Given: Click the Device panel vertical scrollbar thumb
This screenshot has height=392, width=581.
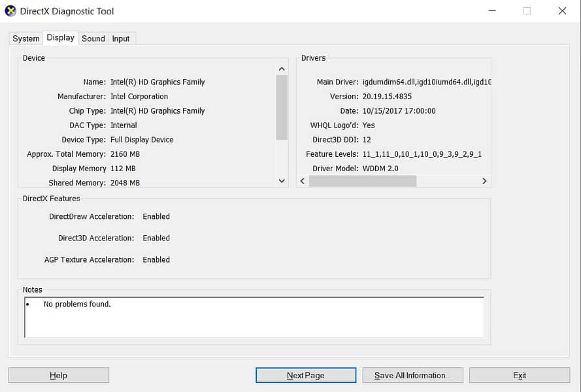Looking at the screenshot, I should [282, 107].
